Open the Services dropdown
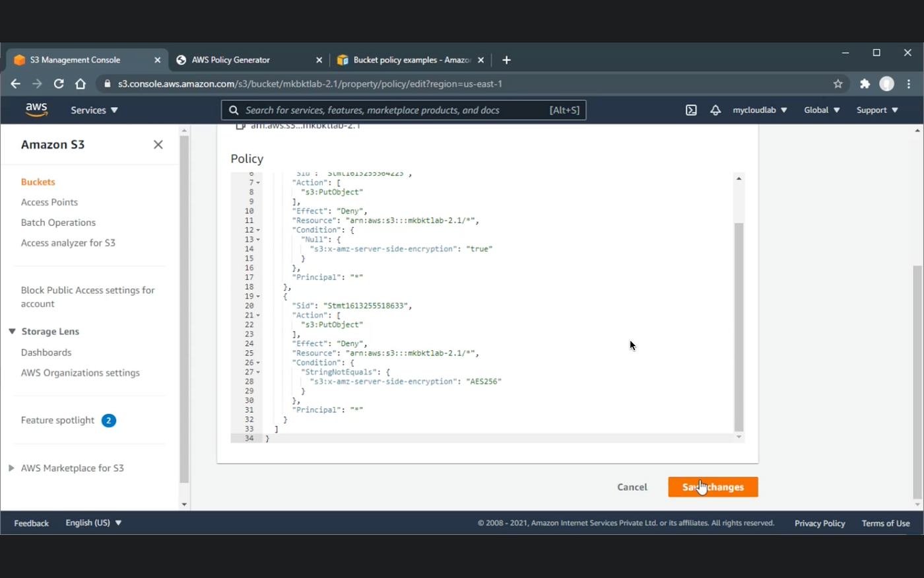924x578 pixels. tap(94, 110)
